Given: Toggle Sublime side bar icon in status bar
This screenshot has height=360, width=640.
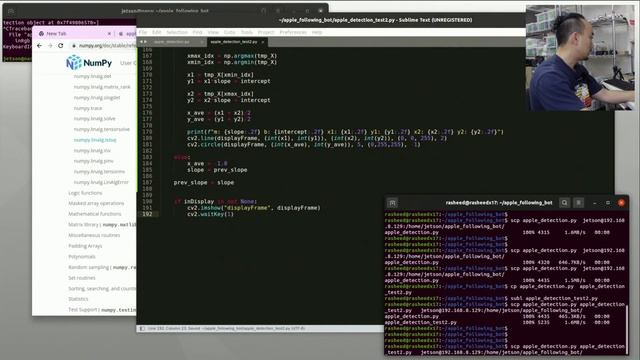Looking at the screenshot, I should (142, 328).
